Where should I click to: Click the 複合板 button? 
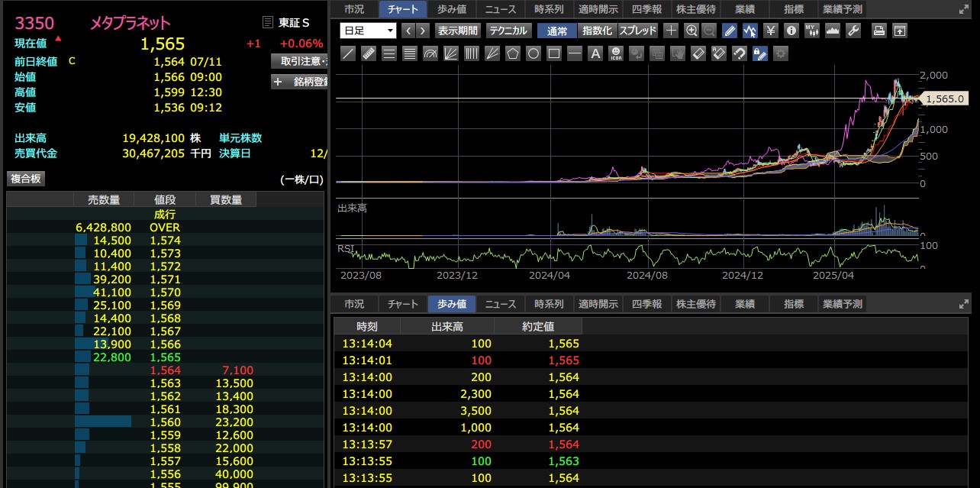(x=26, y=179)
